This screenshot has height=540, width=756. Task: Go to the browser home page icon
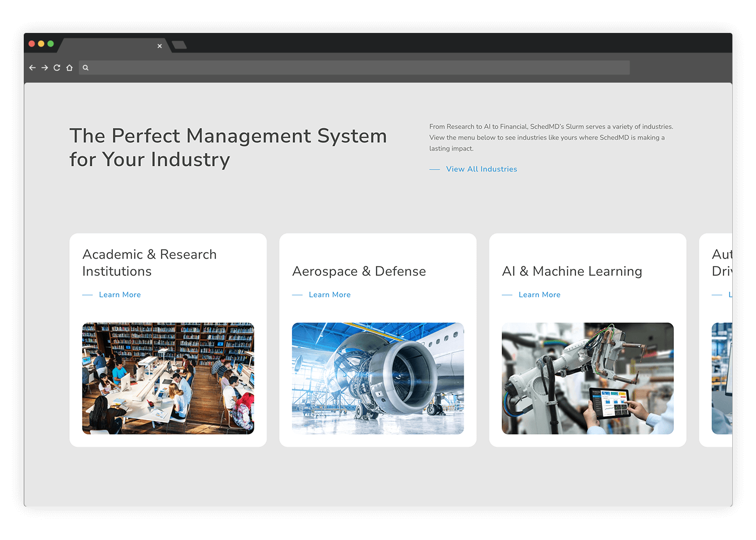coord(69,67)
